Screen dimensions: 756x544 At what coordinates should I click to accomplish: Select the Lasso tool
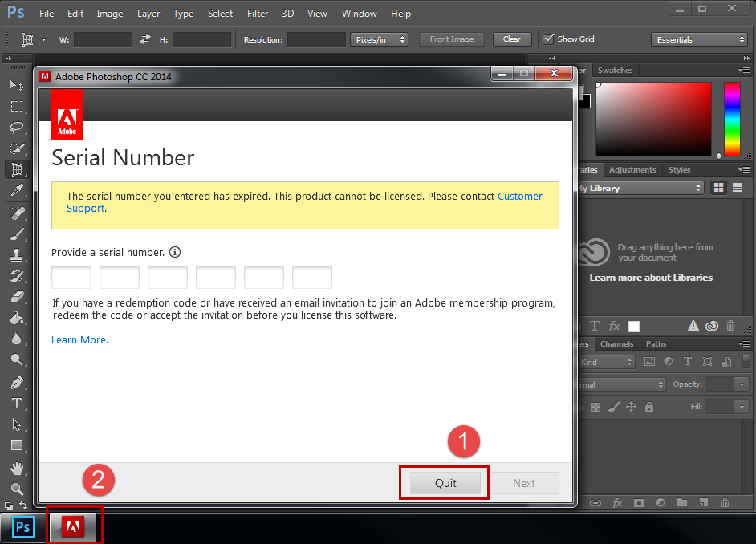pos(17,128)
